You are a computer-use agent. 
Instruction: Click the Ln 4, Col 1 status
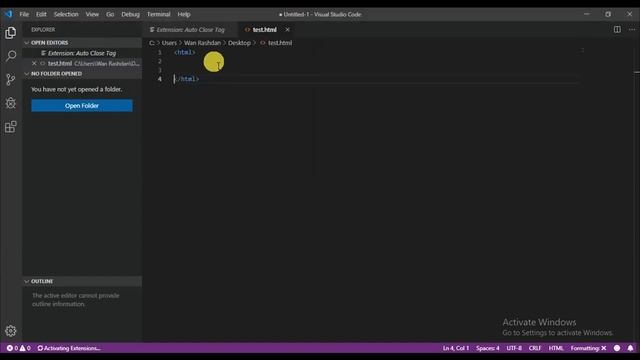(456, 348)
